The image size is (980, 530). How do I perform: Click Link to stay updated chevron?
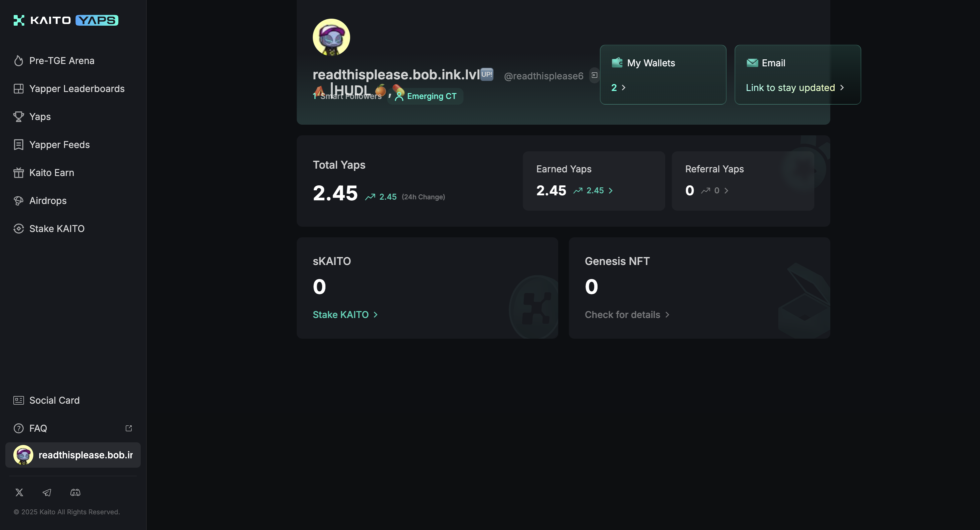(x=842, y=87)
